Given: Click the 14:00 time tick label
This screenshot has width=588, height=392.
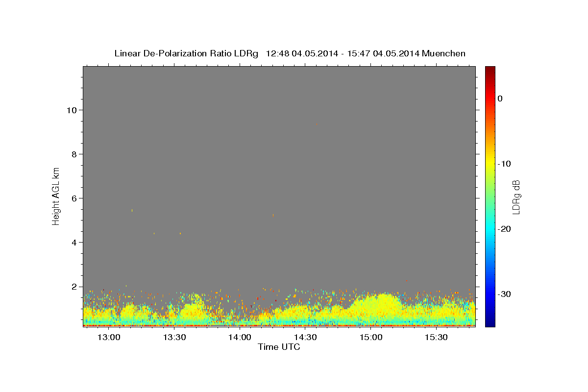Looking at the screenshot, I should [240, 338].
